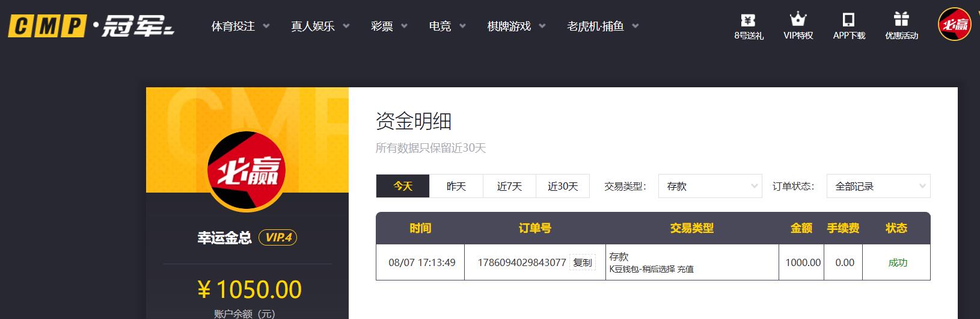Click the 成功 status text
The image size is (980, 319).
[x=898, y=262]
